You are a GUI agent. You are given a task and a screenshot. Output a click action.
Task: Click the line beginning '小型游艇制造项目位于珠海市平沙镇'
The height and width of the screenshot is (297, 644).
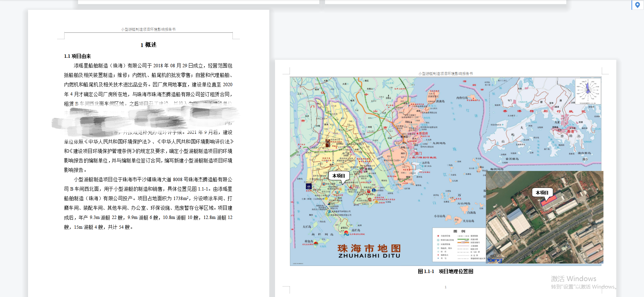click(153, 179)
